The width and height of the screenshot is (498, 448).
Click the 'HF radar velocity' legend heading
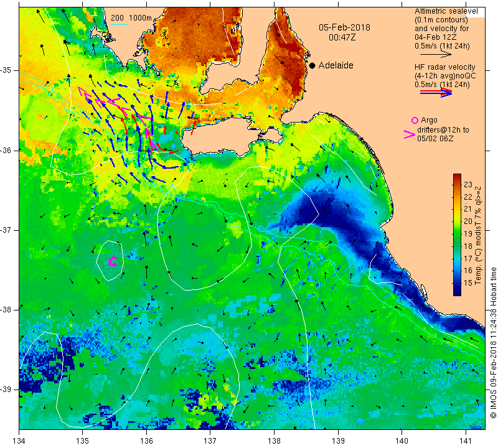pyautogui.click(x=444, y=67)
